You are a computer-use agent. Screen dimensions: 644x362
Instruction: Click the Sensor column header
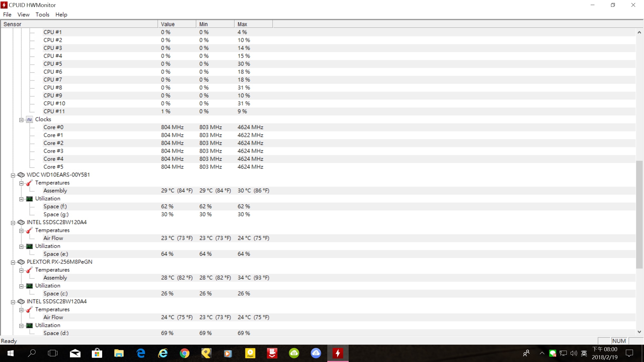(79, 24)
